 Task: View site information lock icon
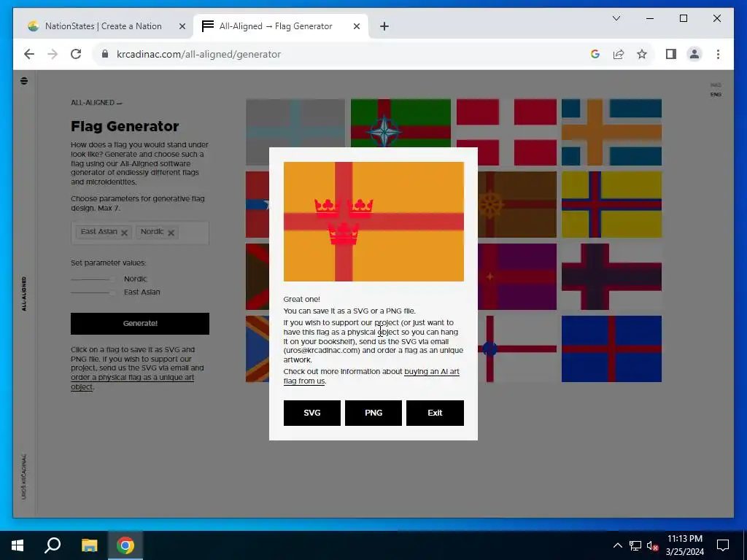pyautogui.click(x=105, y=54)
